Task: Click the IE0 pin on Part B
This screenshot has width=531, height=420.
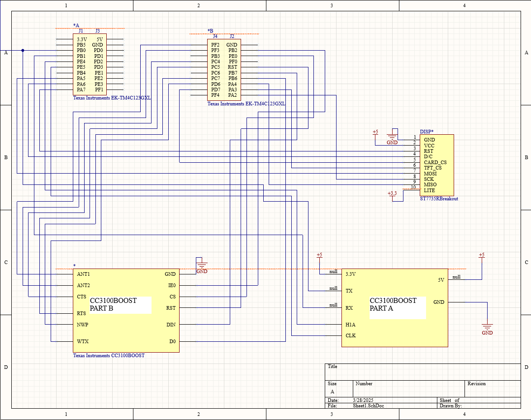Action: [x=172, y=285]
